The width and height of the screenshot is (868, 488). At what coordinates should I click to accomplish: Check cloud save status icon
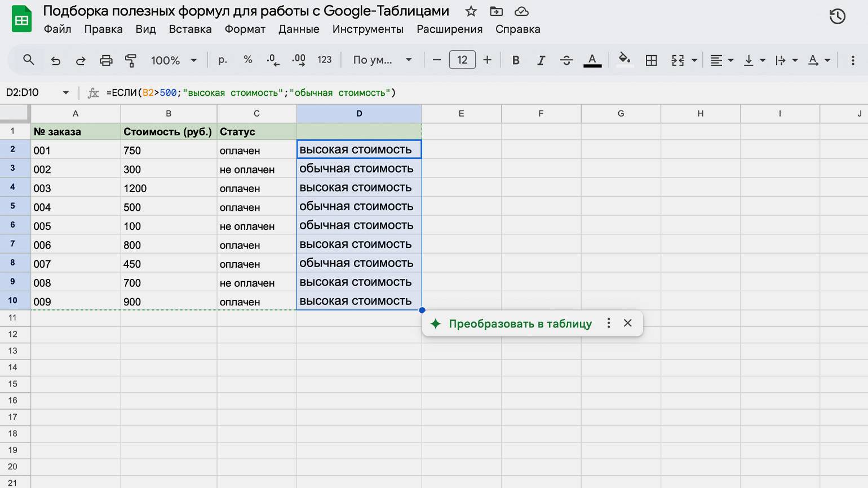521,11
